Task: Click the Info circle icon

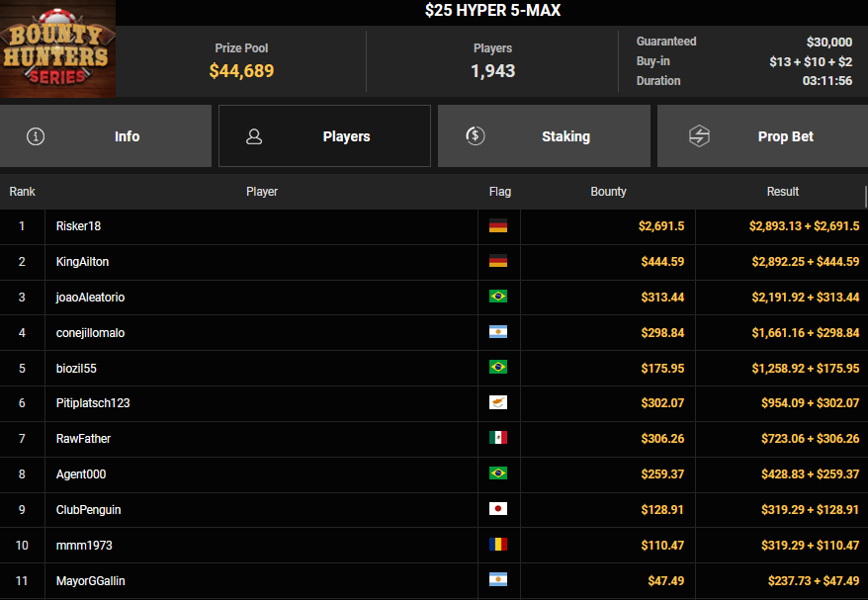Action: (x=37, y=136)
